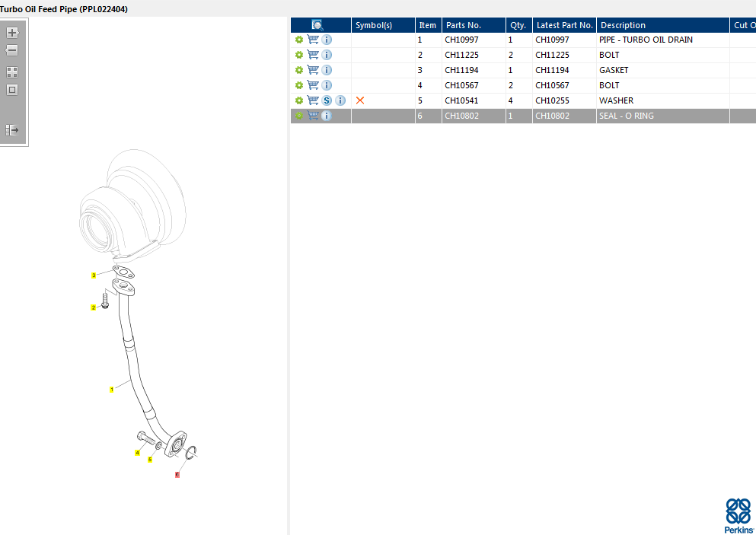The width and height of the screenshot is (756, 535).
Task: Sort by Latest Part No. column header
Action: click(564, 25)
